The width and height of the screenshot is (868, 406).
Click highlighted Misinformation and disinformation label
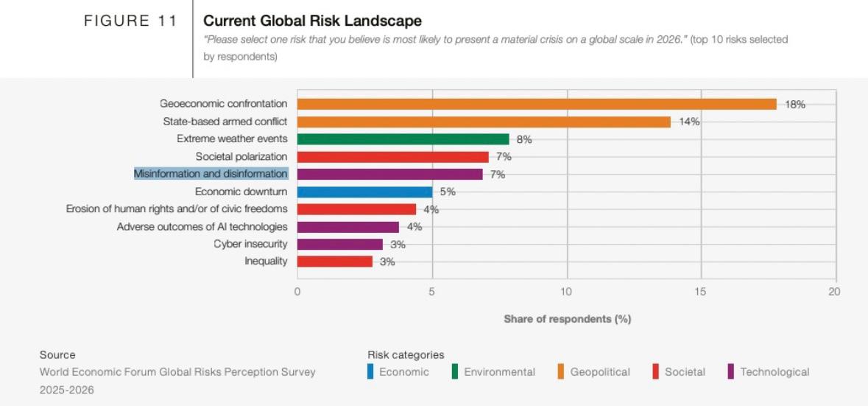click(211, 174)
